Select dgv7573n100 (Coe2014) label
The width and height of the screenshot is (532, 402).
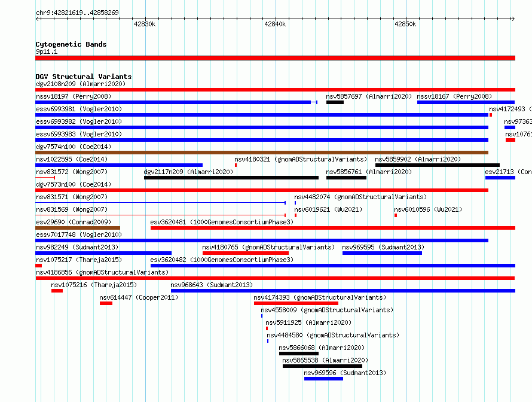click(74, 184)
